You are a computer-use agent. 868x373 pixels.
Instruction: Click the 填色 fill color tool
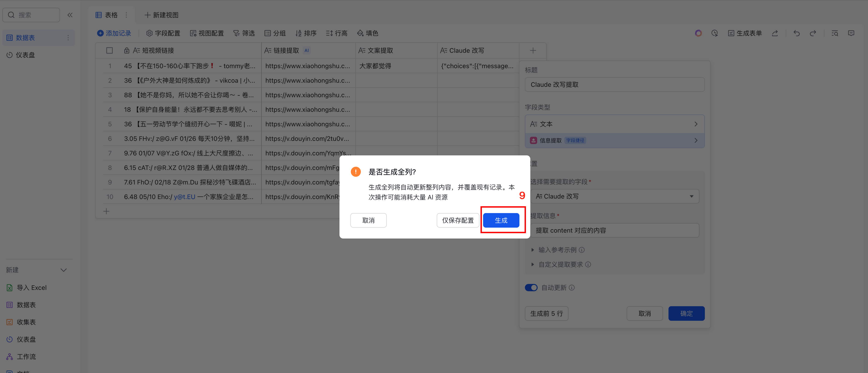pos(368,33)
